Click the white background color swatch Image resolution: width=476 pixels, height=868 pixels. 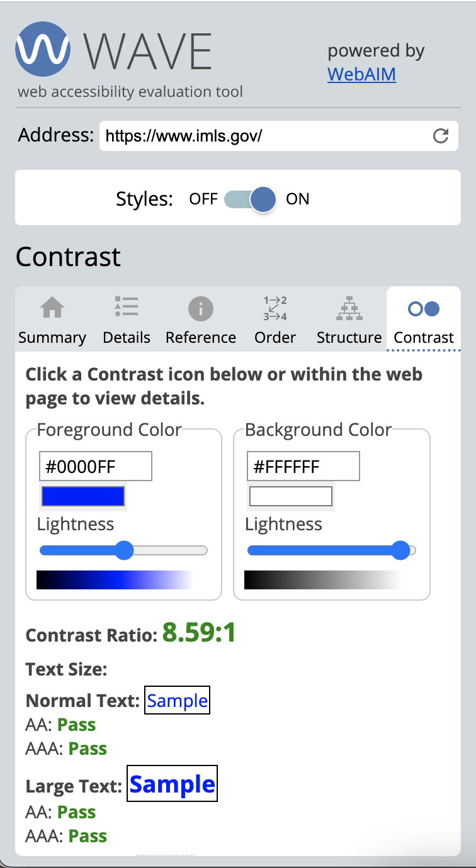tap(290, 496)
